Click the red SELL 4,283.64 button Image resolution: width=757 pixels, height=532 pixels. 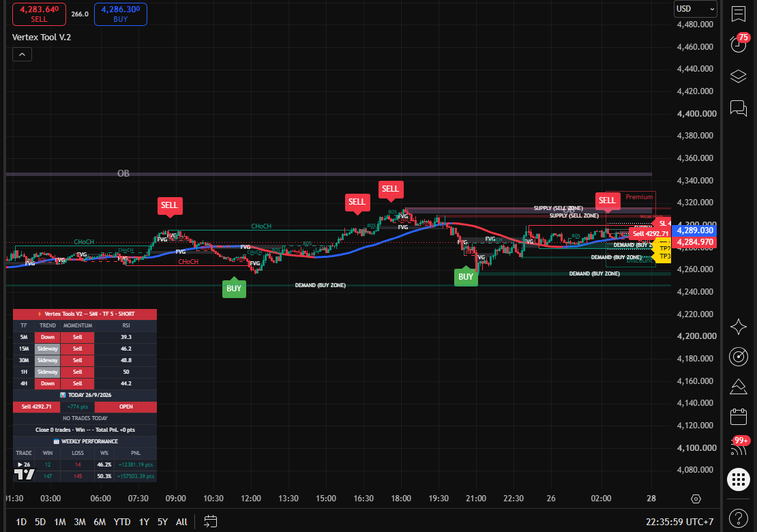(39, 14)
